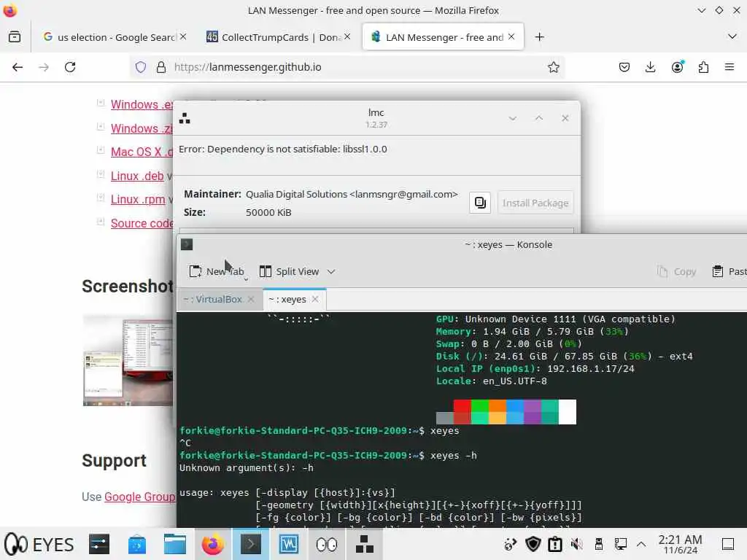Open muted audio volume tray icon
The width and height of the screenshot is (747, 560).
pyautogui.click(x=576, y=544)
